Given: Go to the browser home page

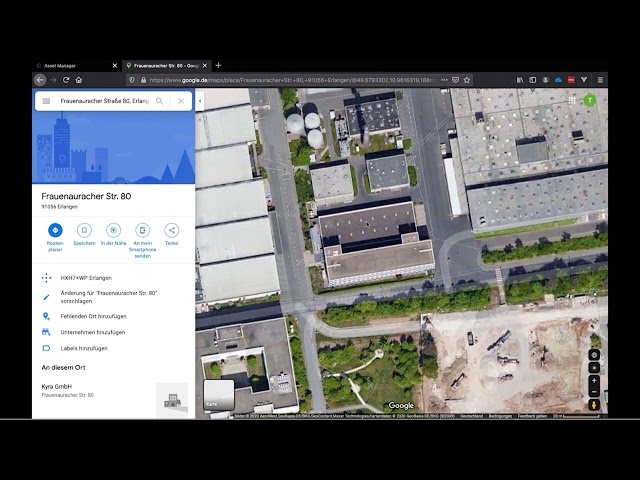Looking at the screenshot, I should (79, 80).
